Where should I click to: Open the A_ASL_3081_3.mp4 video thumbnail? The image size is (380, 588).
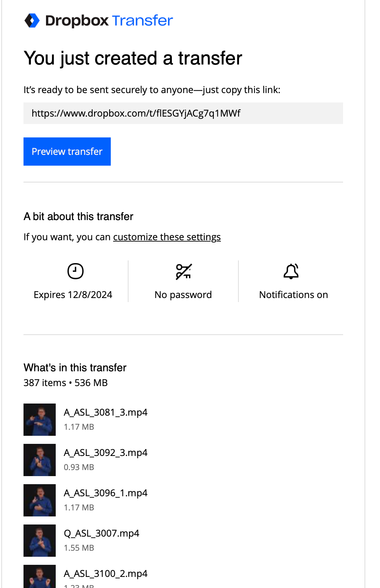click(x=40, y=420)
